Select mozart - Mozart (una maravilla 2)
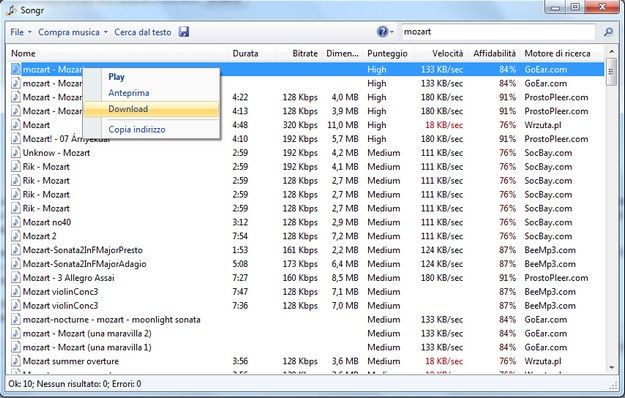 306,333
